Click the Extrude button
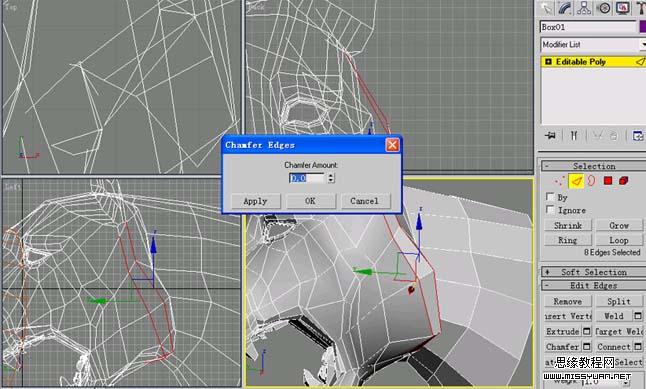This screenshot has height=389, width=646. click(x=563, y=331)
